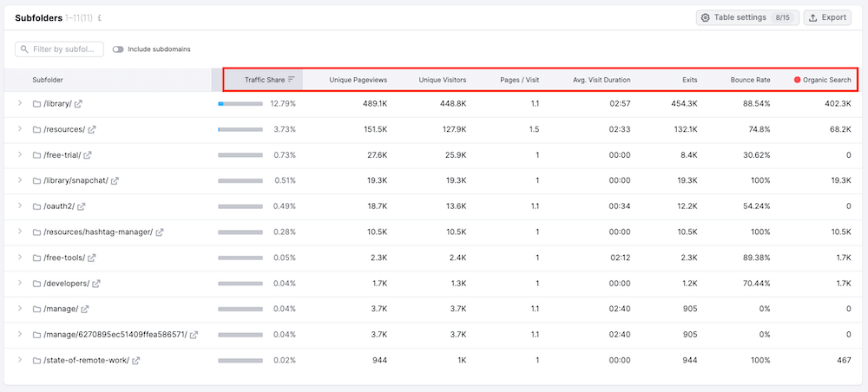The width and height of the screenshot is (868, 392).
Task: Click the Export button
Action: click(827, 17)
